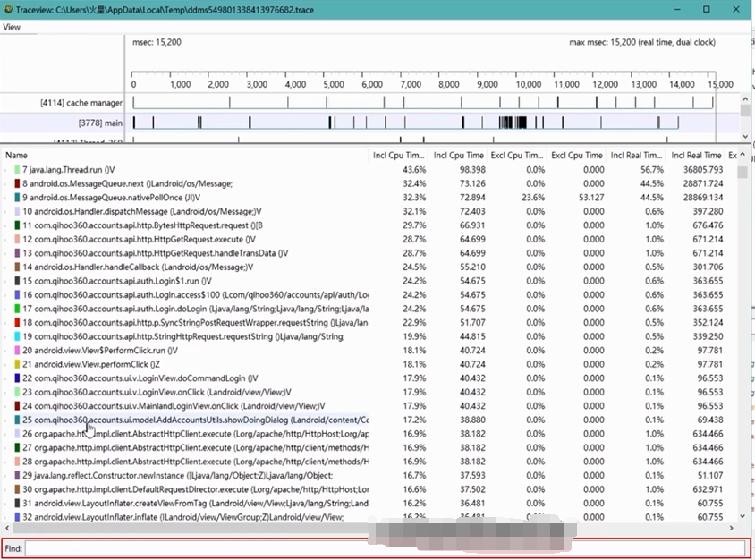
Task: Expand the 10 Handler.dispatchMessage entry
Action: click(x=5, y=211)
